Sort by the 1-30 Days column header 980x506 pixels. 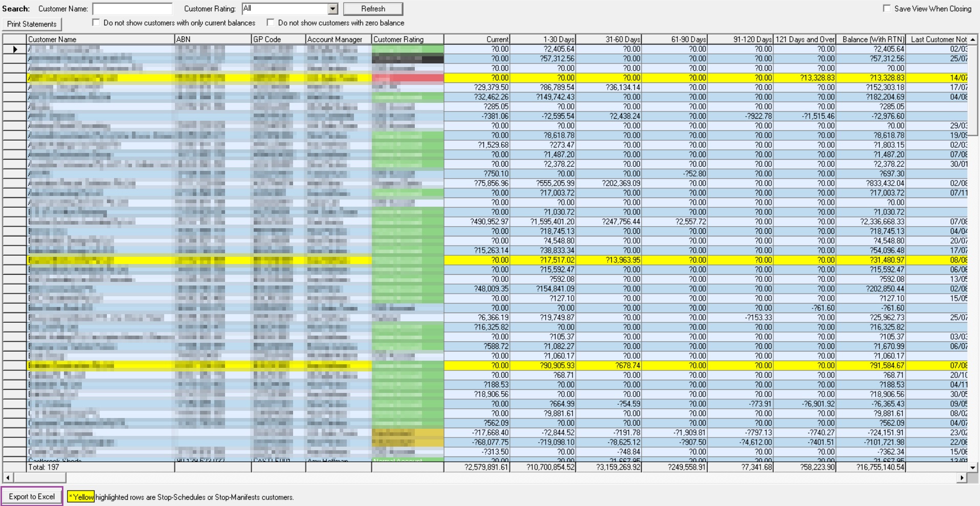click(x=542, y=39)
